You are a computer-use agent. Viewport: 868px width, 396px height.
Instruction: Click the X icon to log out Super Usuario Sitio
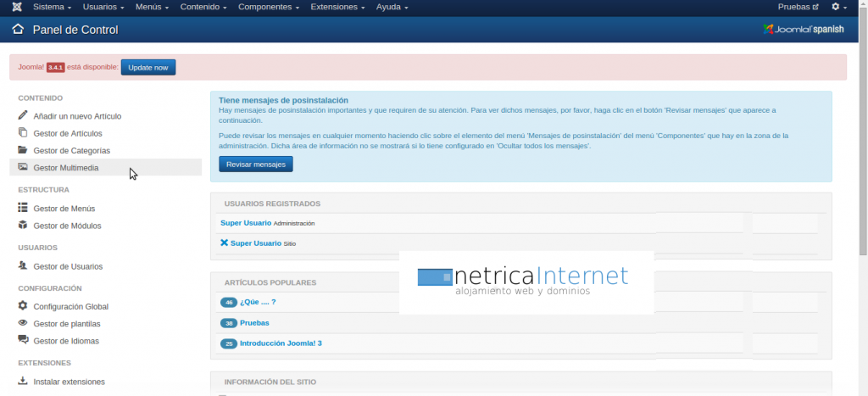coord(224,243)
